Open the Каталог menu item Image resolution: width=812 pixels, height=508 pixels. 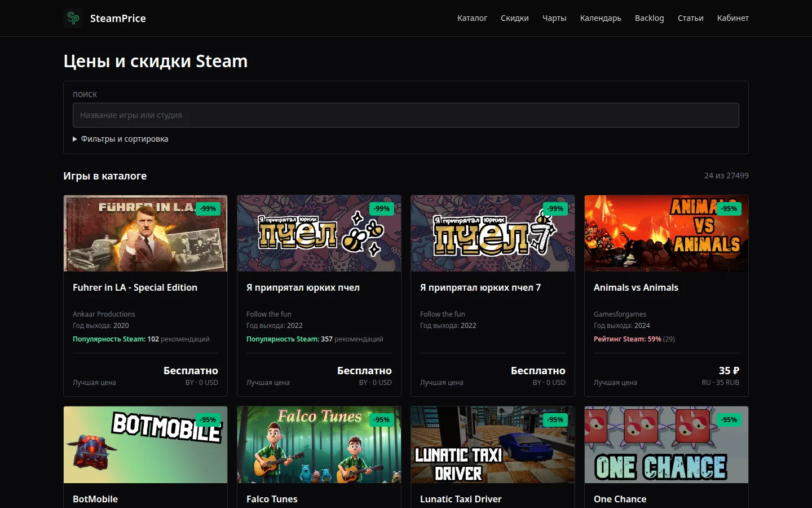pos(472,18)
